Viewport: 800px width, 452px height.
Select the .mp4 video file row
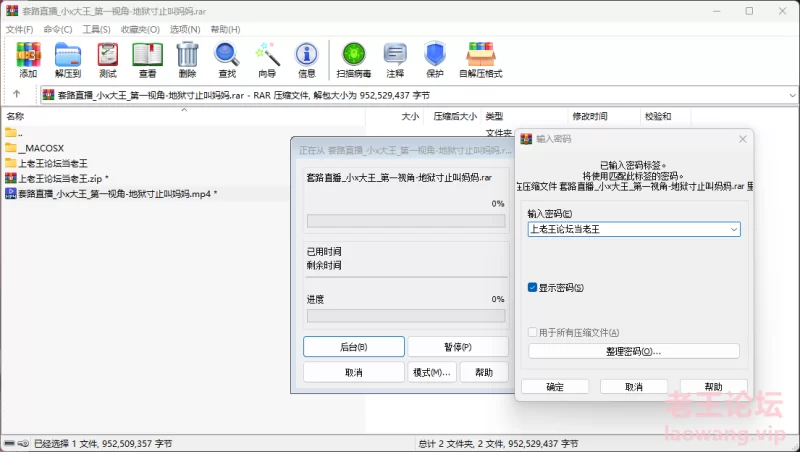[111, 194]
